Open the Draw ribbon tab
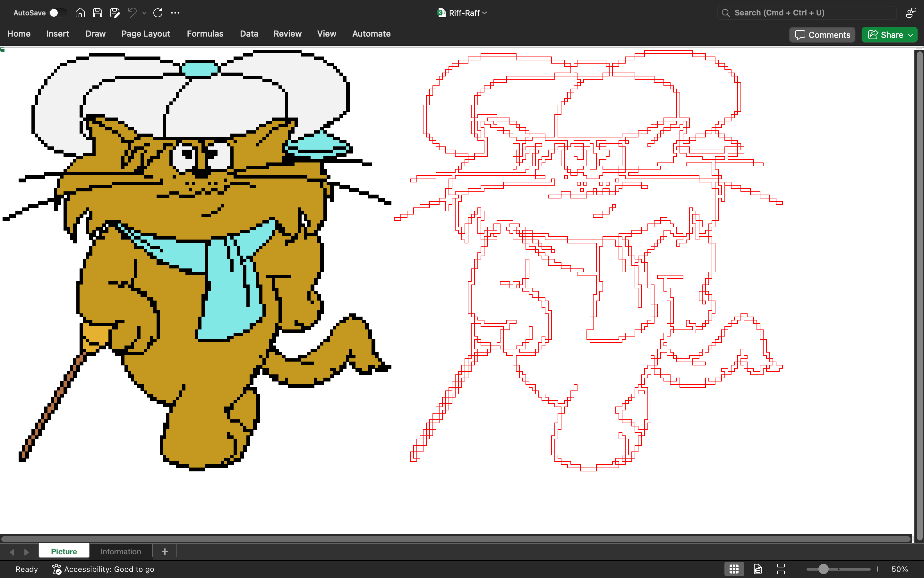This screenshot has height=578, width=924. pos(96,34)
